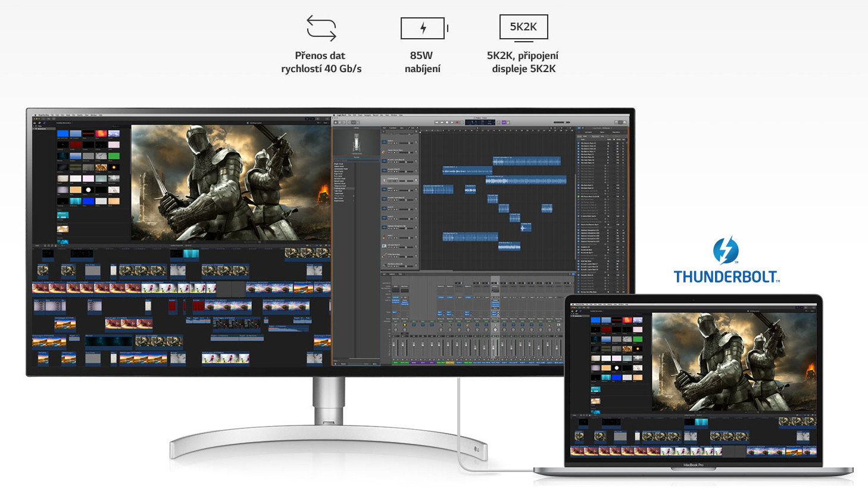
Task: Click the Stop button in Logic transport
Action: [447, 122]
